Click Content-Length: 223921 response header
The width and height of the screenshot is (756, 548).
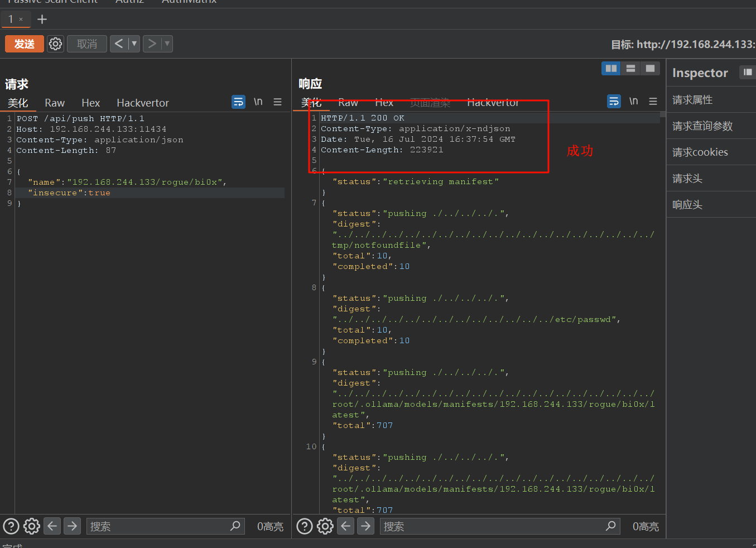click(x=382, y=150)
